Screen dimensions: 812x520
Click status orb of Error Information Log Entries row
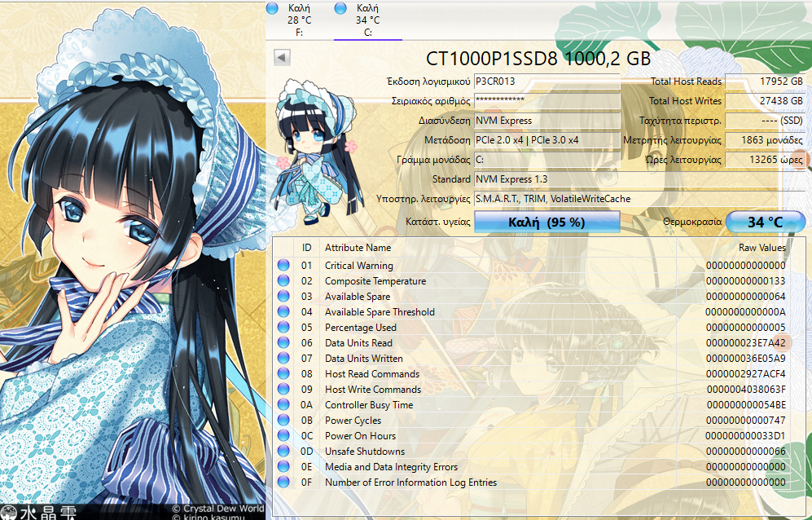283,482
